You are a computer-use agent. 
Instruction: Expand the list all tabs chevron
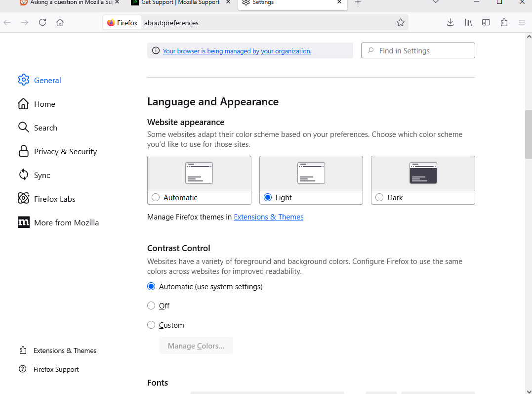click(x=436, y=2)
